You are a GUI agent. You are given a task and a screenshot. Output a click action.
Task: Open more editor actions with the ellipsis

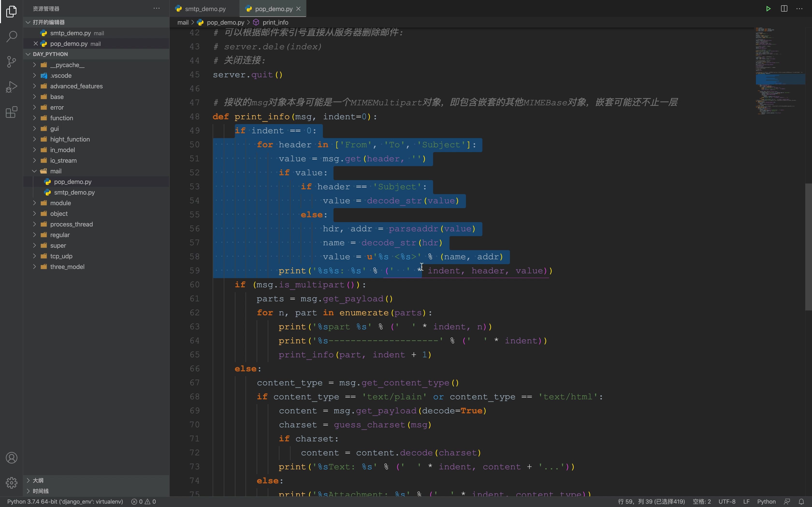799,8
